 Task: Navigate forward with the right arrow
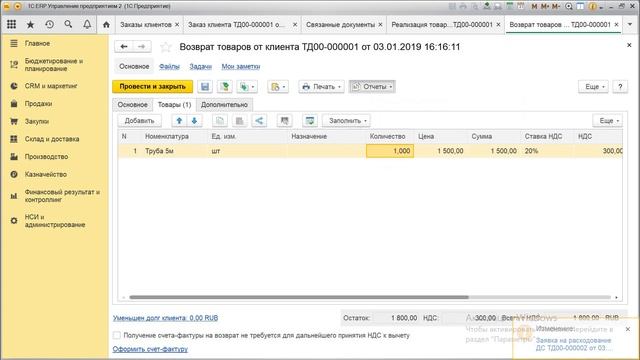(x=142, y=47)
